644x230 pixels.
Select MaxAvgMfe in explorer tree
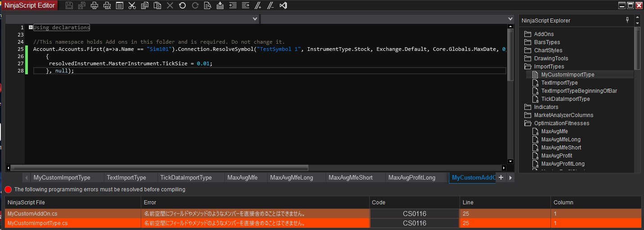[555, 131]
